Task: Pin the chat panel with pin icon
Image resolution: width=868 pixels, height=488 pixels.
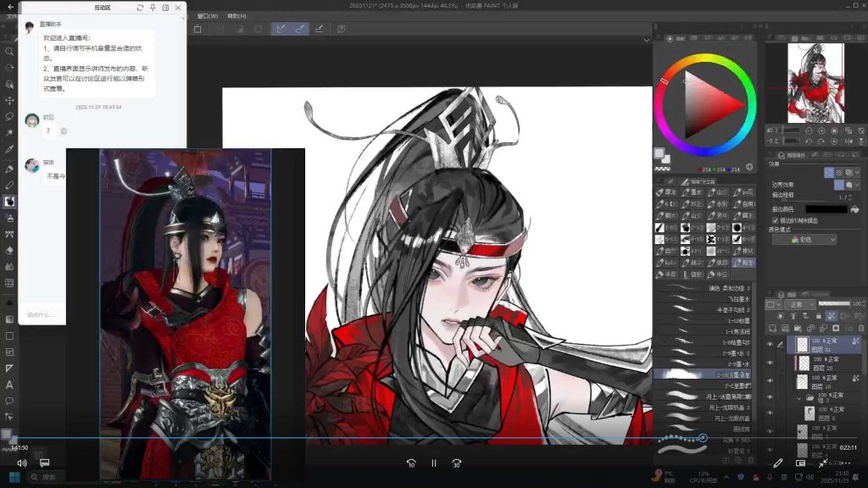Action: point(153,8)
